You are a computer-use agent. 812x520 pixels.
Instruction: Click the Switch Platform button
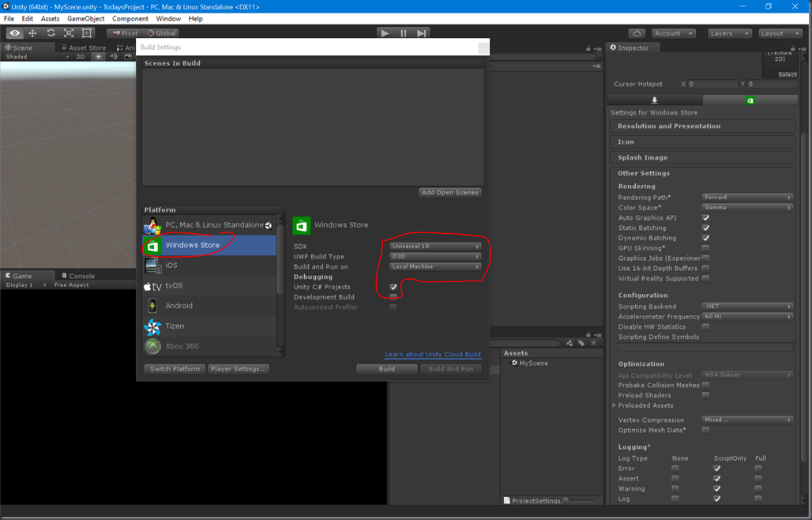click(x=175, y=369)
